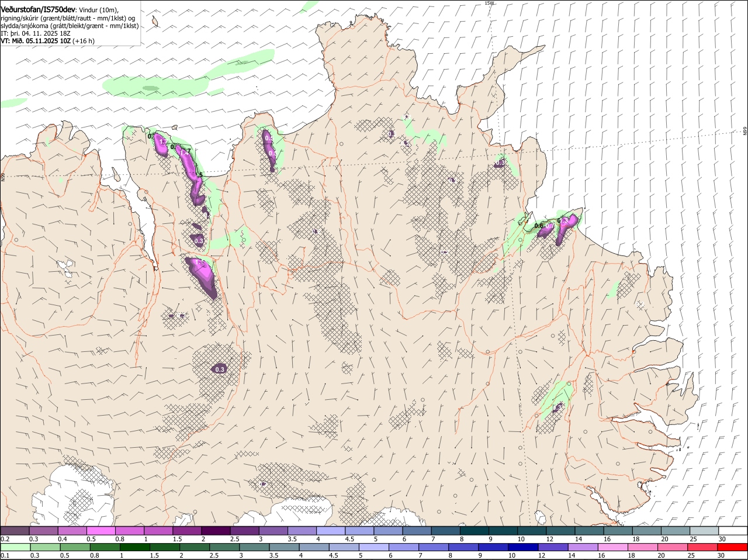
Task: Pick the 6 swatch in the upper legend row
Action: point(416,531)
